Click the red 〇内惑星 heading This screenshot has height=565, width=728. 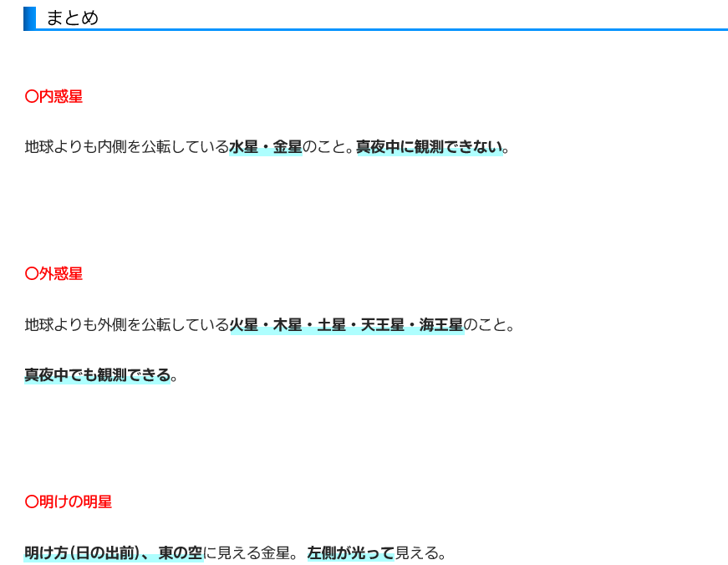pos(53,97)
